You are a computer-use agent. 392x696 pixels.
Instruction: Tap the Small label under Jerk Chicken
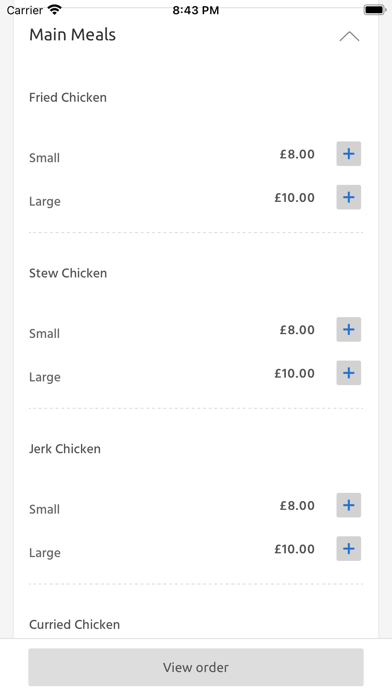[44, 509]
